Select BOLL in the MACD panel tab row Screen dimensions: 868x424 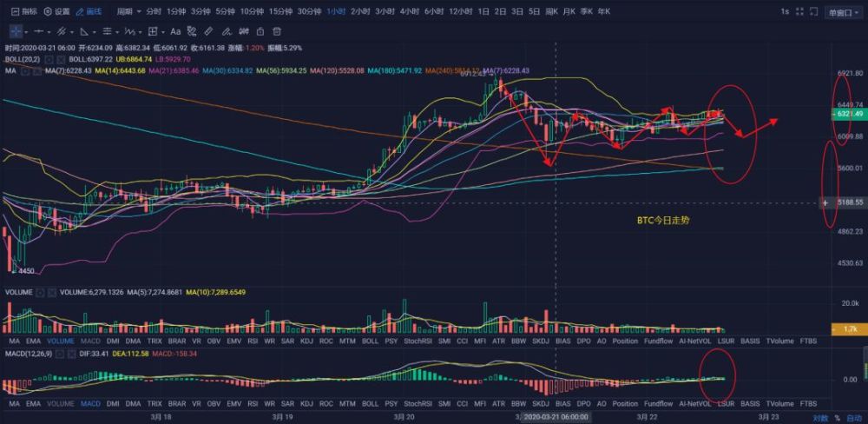pyautogui.click(x=370, y=404)
